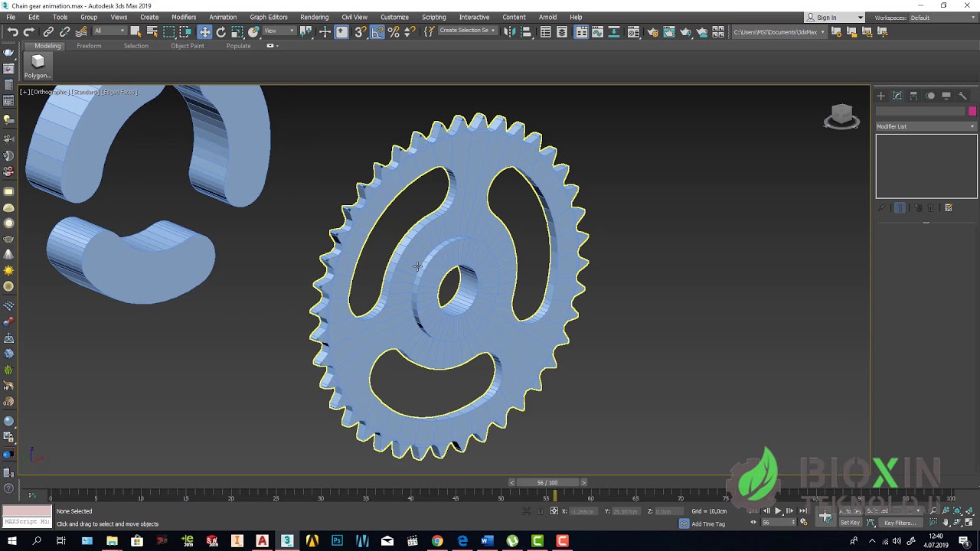Click the Undo arrow icon

click(12, 31)
